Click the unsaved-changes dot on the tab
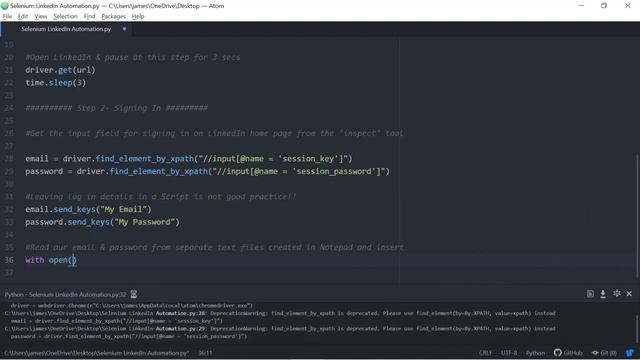 124,29
